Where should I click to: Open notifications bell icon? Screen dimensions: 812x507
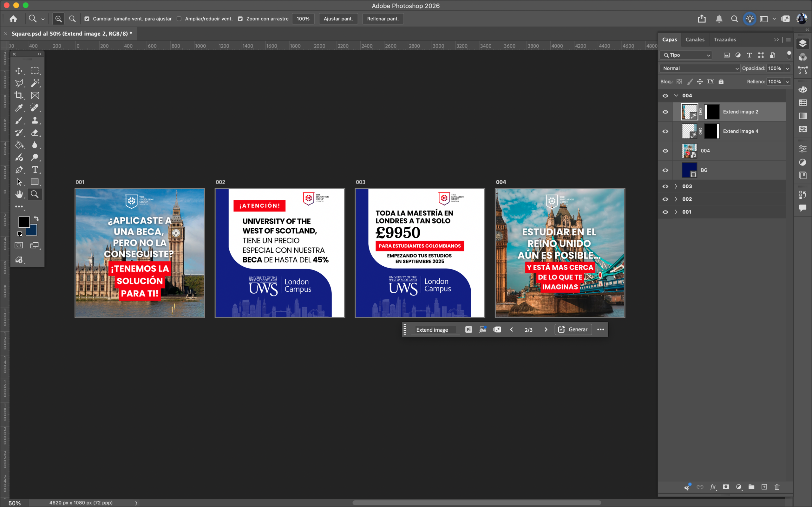(x=719, y=19)
